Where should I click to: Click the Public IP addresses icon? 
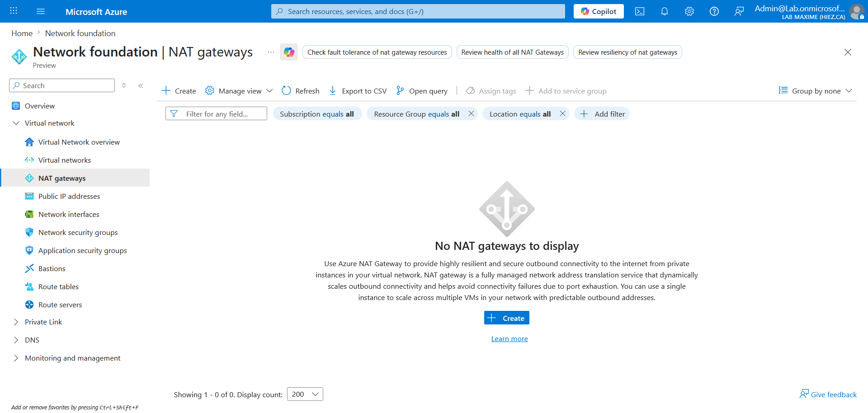(x=29, y=196)
